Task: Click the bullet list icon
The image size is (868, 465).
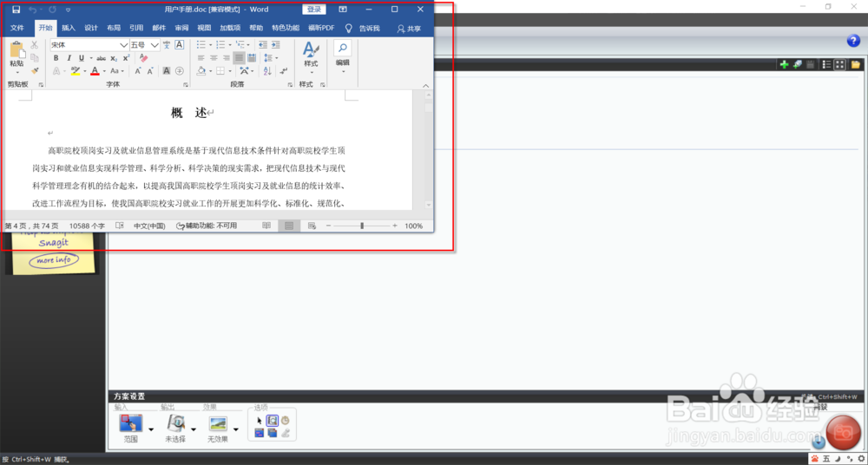Action: click(201, 45)
